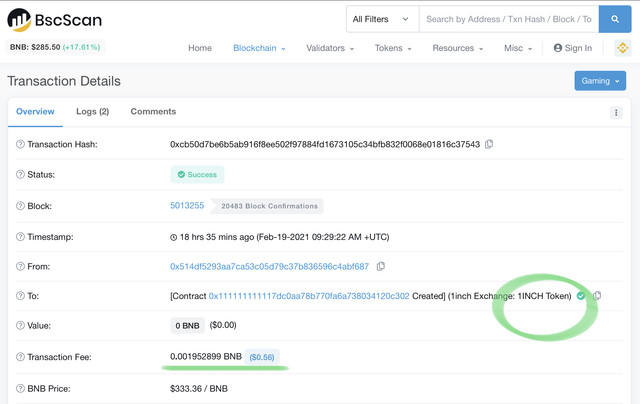This screenshot has height=404, width=640.
Task: Click help icon beside Transaction Hash
Action: coord(20,144)
